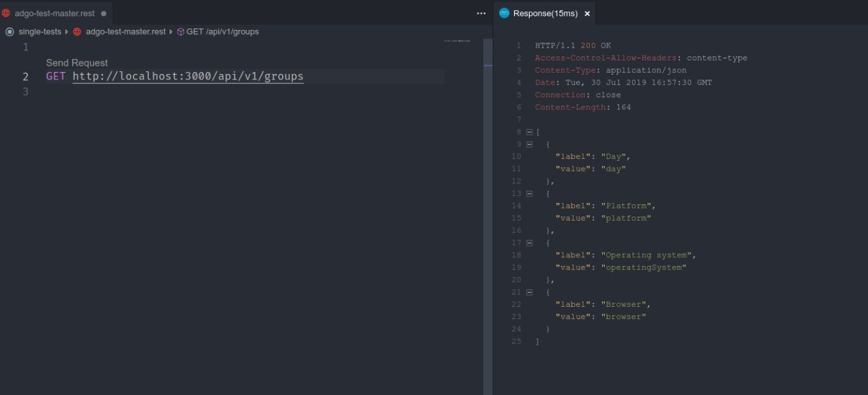Image resolution: width=868 pixels, height=395 pixels.
Task: Select the Response(15ms) tab
Action: [545, 13]
